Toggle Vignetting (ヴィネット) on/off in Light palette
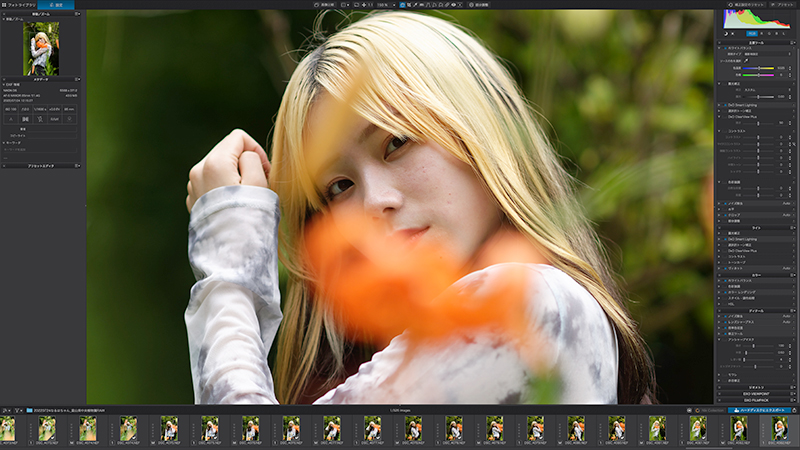Viewport: 800px width, 450px height. [x=726, y=268]
